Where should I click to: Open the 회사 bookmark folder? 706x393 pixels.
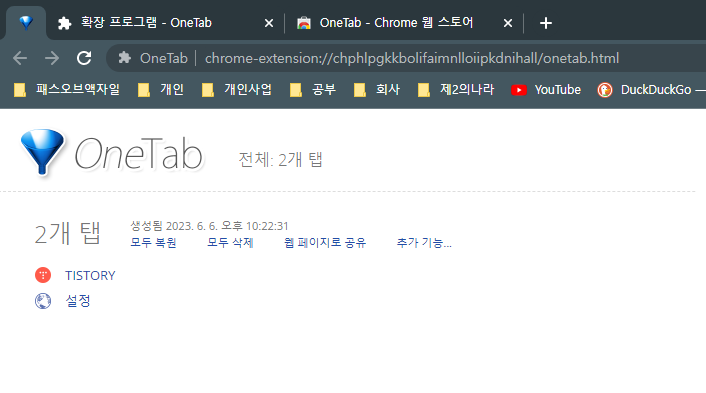[377, 90]
